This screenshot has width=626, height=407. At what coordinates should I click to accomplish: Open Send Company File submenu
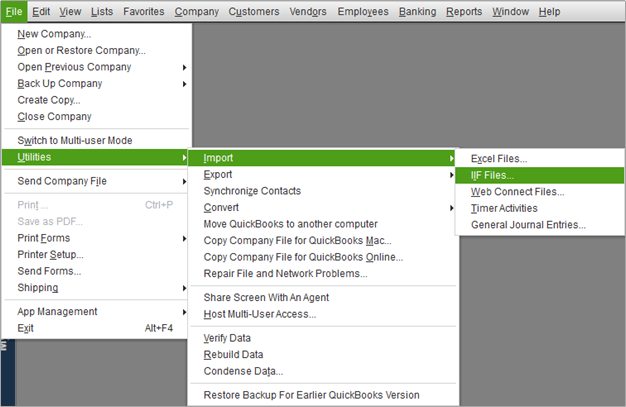click(95, 181)
